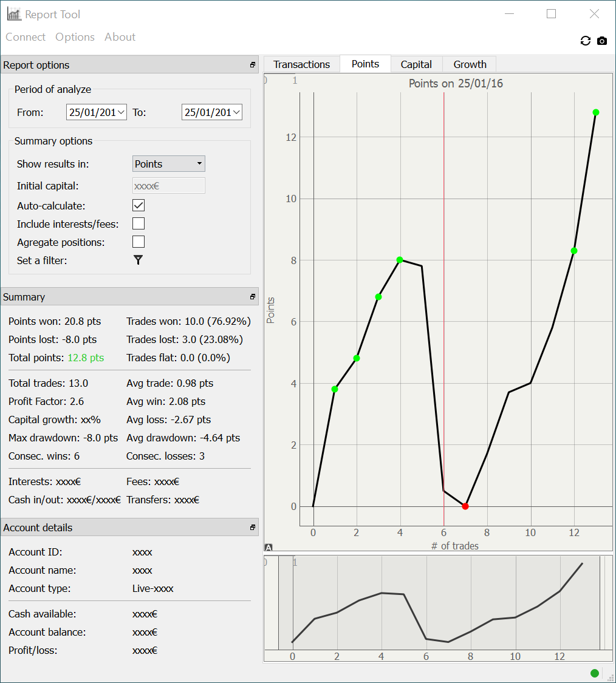Open the filter funnel icon
The image size is (616, 683).
[138, 260]
